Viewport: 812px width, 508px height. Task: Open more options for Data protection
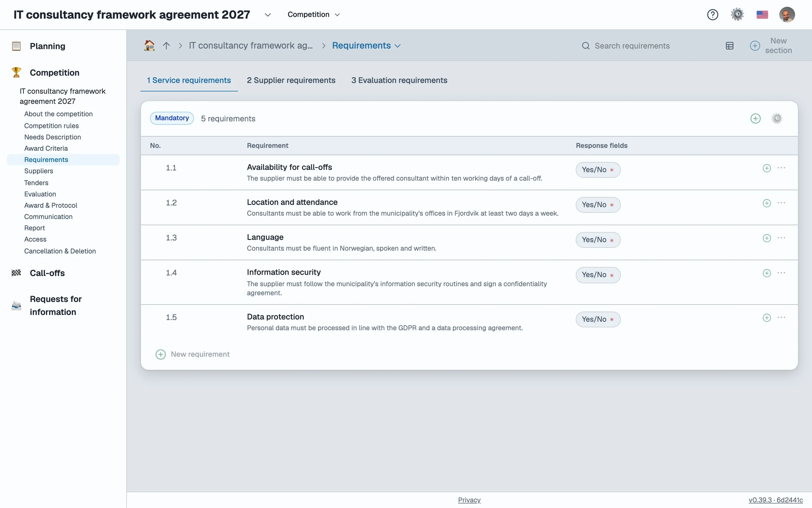pyautogui.click(x=781, y=317)
